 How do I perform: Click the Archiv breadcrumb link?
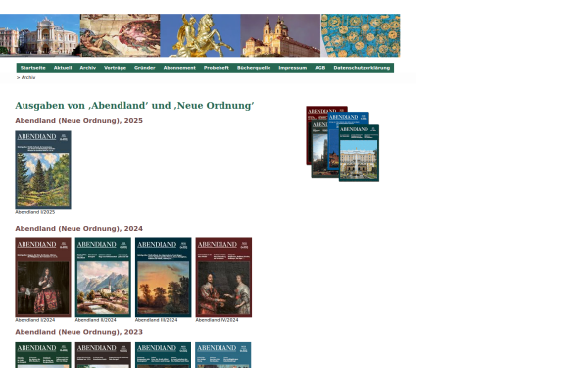[x=28, y=77]
